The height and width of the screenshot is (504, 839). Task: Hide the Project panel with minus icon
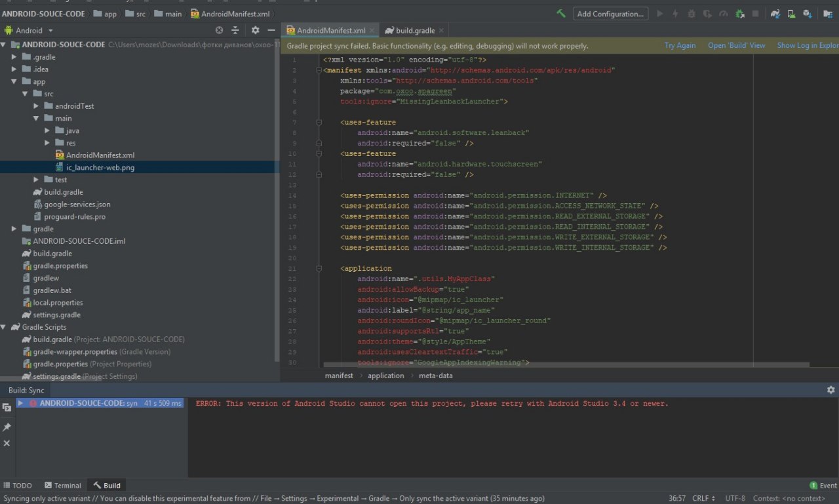(271, 30)
